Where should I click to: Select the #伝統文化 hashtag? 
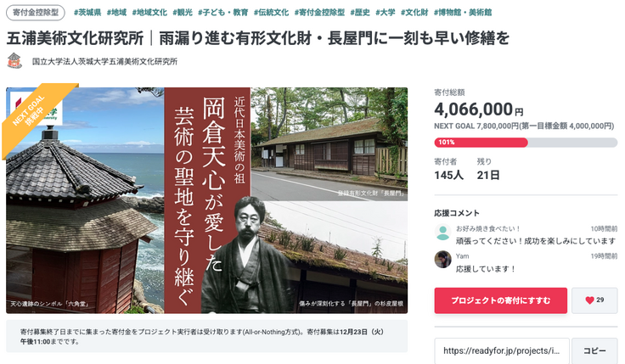(x=271, y=13)
